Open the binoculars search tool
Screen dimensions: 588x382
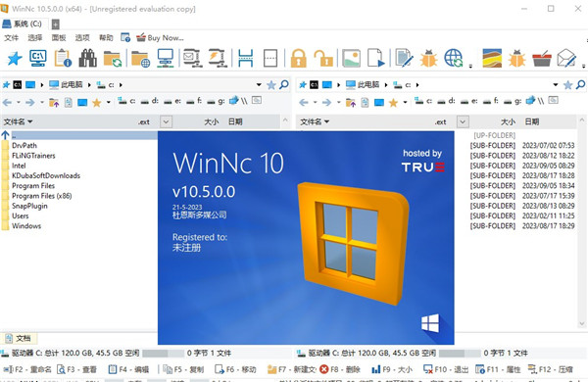tap(88, 58)
